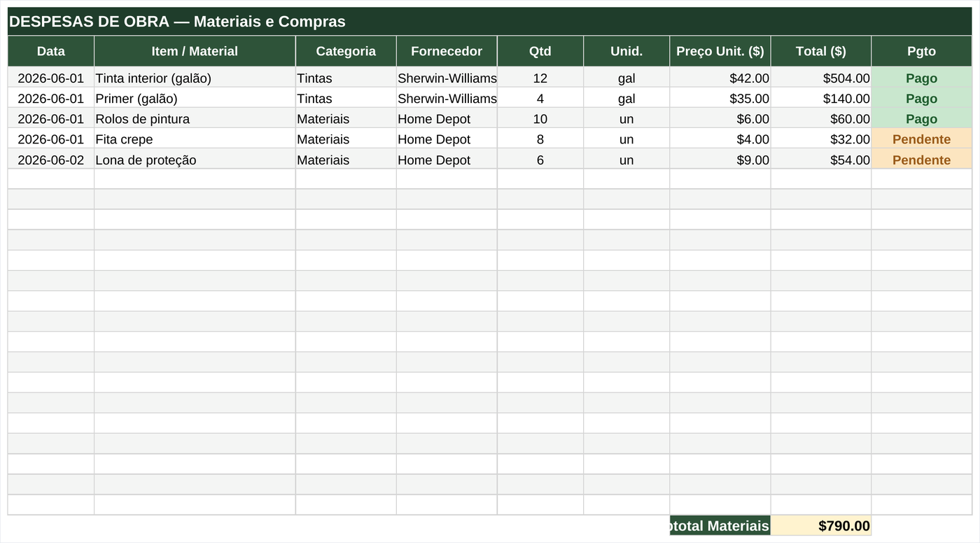The image size is (980, 543).
Task: Select the 'gal' unit in the Primer row
Action: click(626, 98)
